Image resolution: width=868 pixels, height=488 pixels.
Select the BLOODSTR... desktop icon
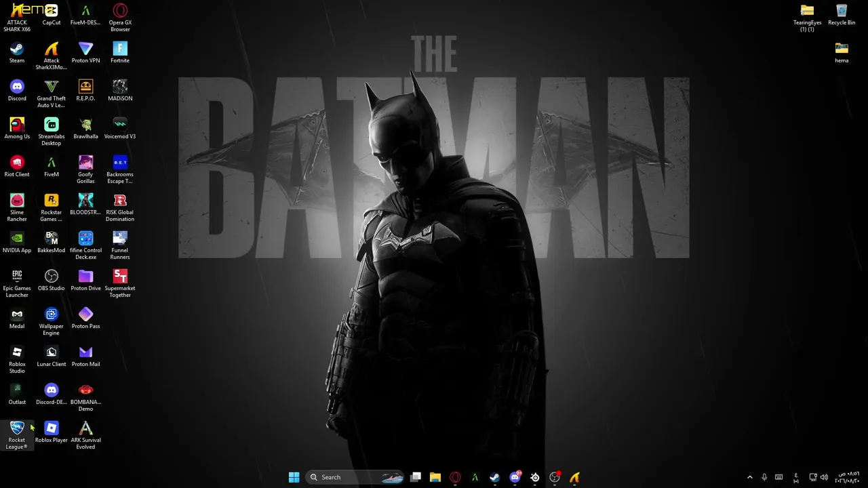coord(85,205)
